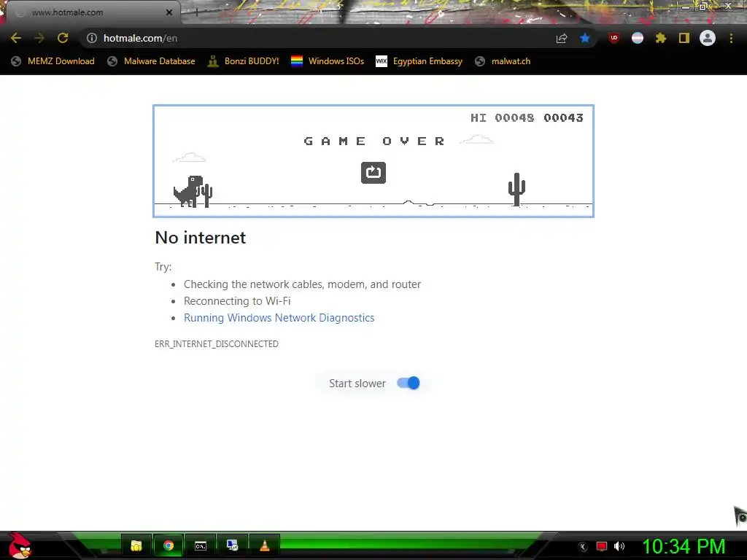Viewport: 747px width, 560px height.
Task: Click the tall cactus in dino game
Action: [516, 189]
